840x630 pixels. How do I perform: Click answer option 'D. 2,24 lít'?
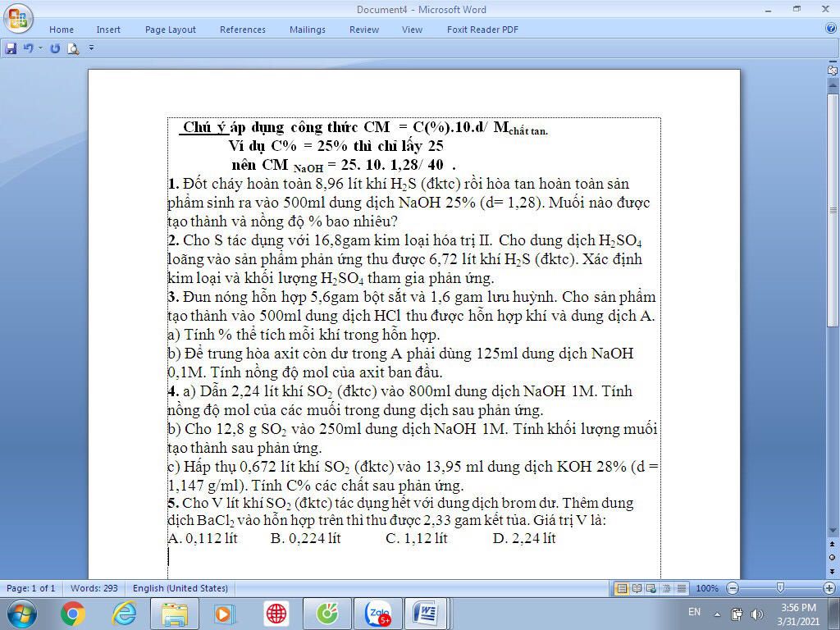coord(524,538)
